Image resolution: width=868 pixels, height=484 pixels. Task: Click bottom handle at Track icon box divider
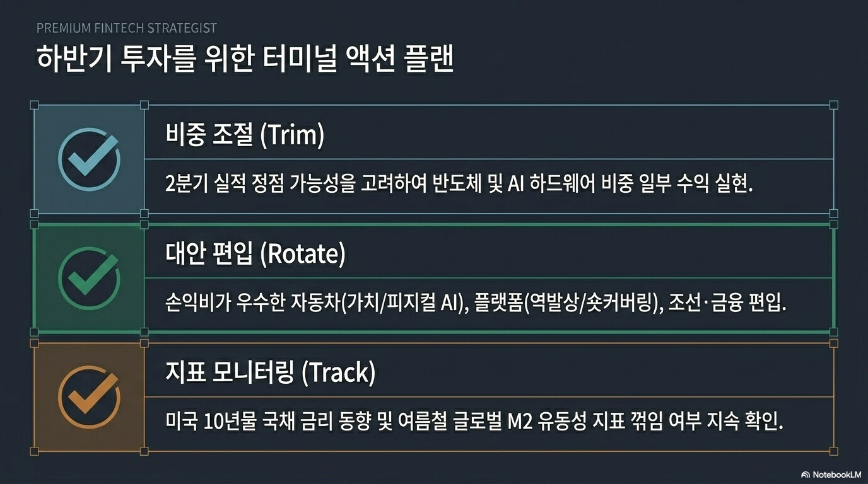point(144,451)
